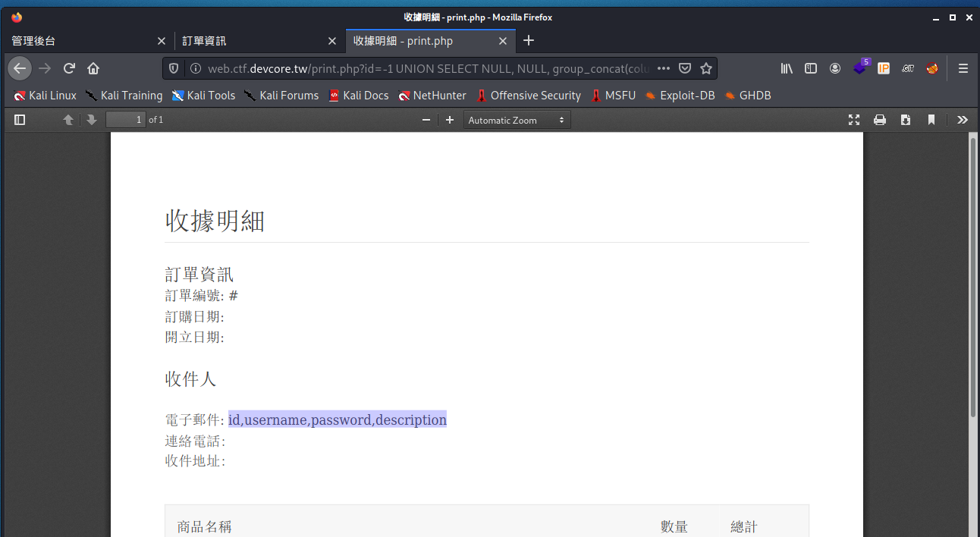Print the PDF document
Image resolution: width=980 pixels, height=537 pixels.
880,120
